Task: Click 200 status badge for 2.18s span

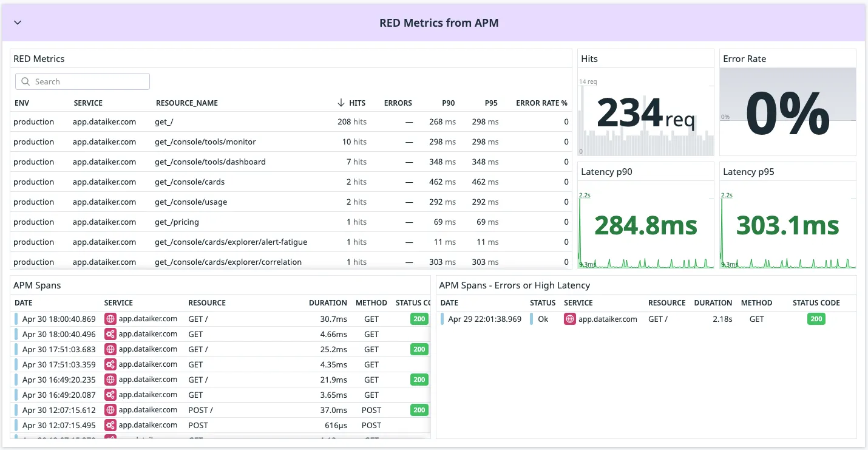Action: (x=816, y=319)
